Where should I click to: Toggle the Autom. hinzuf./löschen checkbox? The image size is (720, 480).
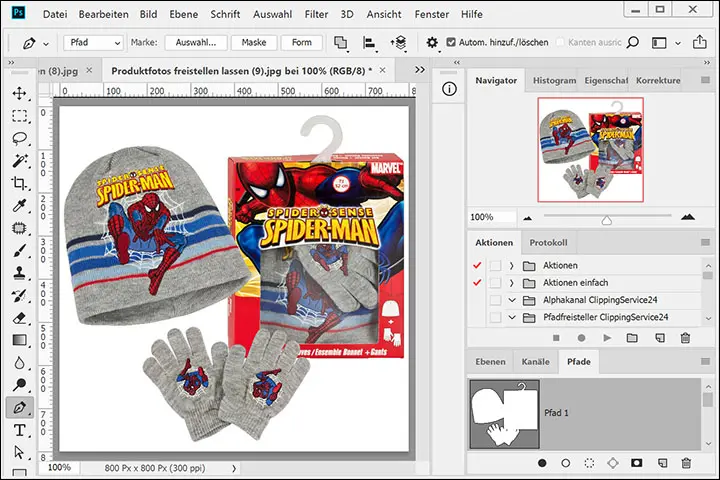(x=450, y=43)
